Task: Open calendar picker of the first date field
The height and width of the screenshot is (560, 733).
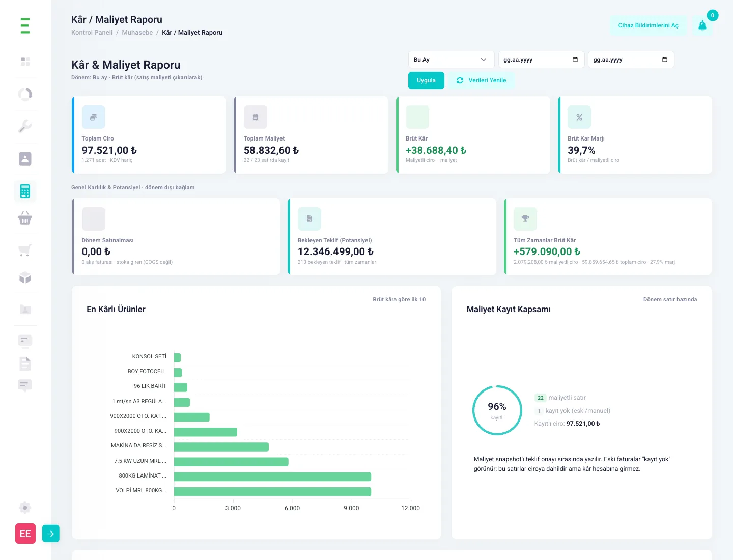Action: coord(575,60)
